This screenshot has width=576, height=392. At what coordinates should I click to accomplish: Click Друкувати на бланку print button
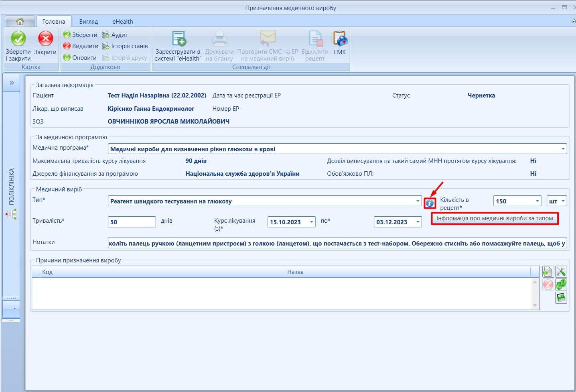point(219,46)
